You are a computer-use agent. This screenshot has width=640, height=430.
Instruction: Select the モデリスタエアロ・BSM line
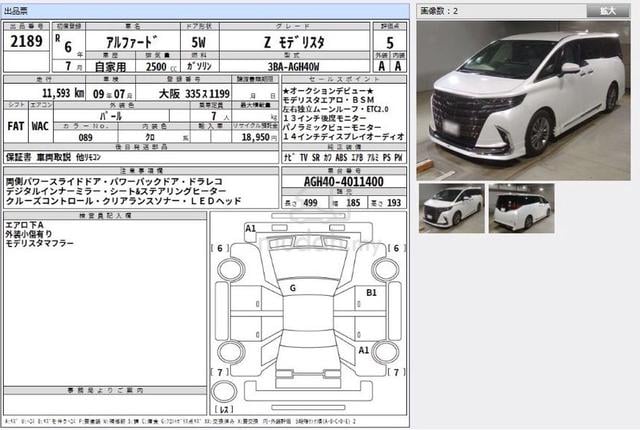pyautogui.click(x=329, y=100)
